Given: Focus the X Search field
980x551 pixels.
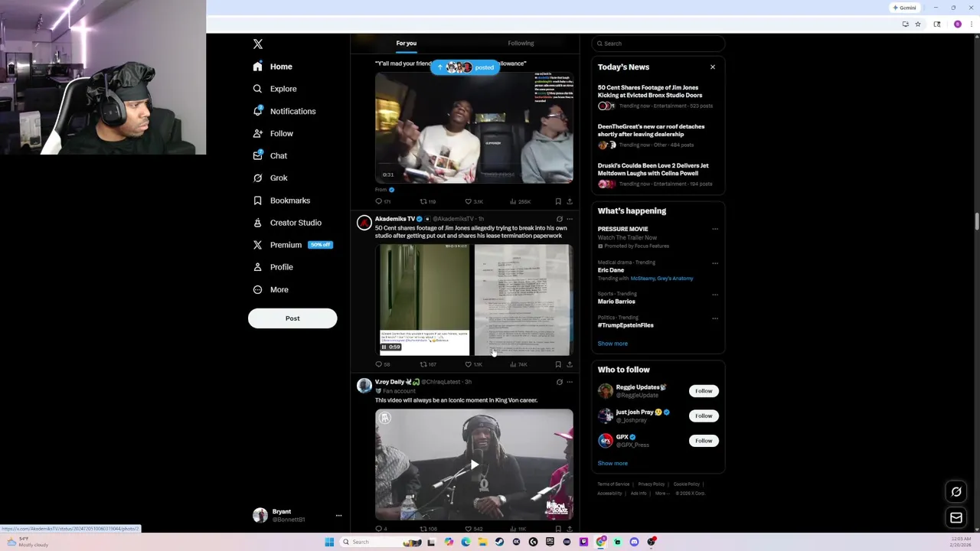Looking at the screenshot, I should coord(658,44).
